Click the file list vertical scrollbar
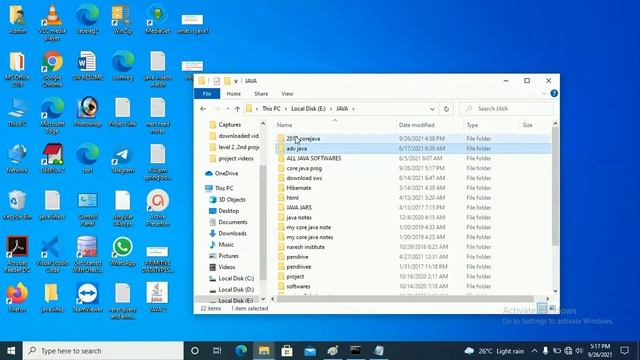 coord(555,186)
